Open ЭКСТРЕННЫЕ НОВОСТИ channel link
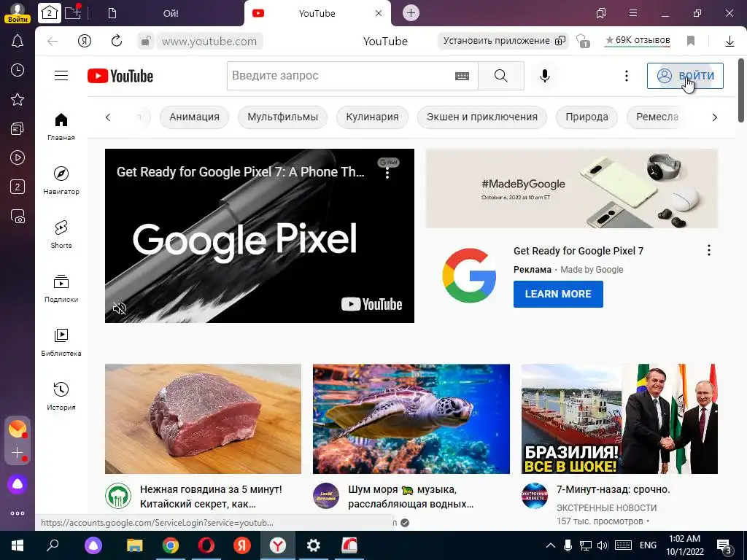Screen dimensions: 747x560 (x=606, y=508)
